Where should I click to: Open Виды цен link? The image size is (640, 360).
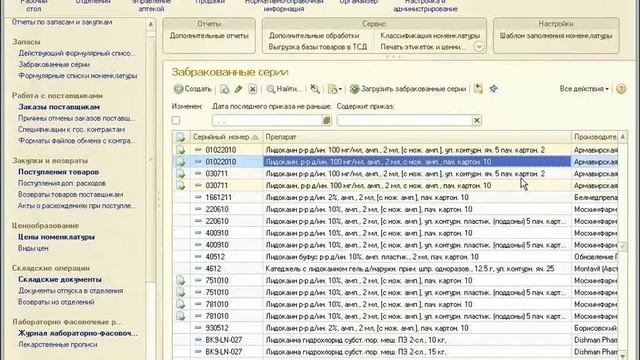click(33, 248)
